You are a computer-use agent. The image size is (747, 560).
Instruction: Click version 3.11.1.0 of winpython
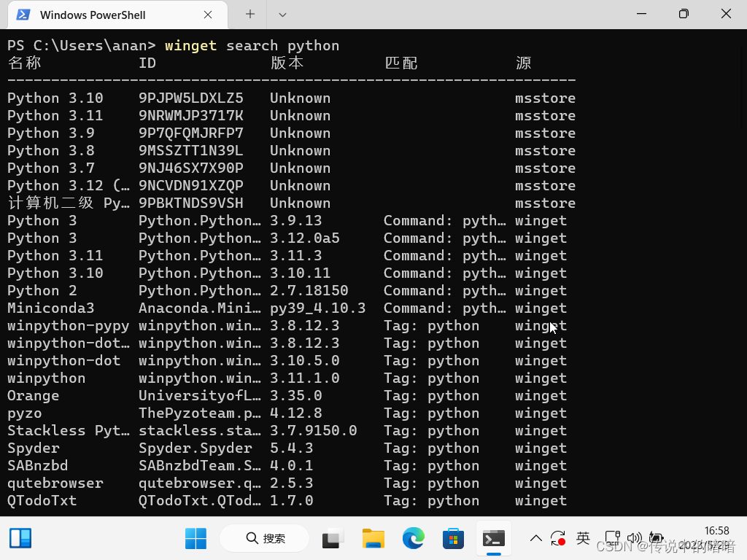click(305, 378)
